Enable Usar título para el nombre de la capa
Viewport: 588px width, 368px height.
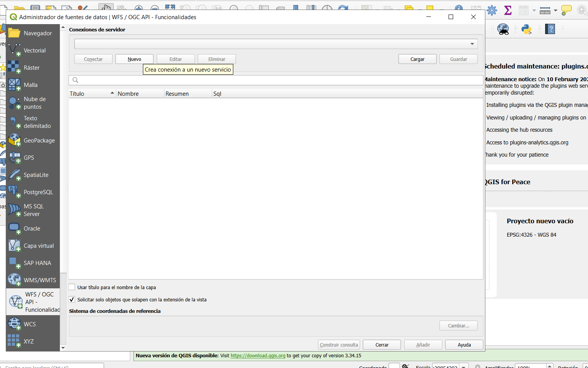pyautogui.click(x=72, y=287)
